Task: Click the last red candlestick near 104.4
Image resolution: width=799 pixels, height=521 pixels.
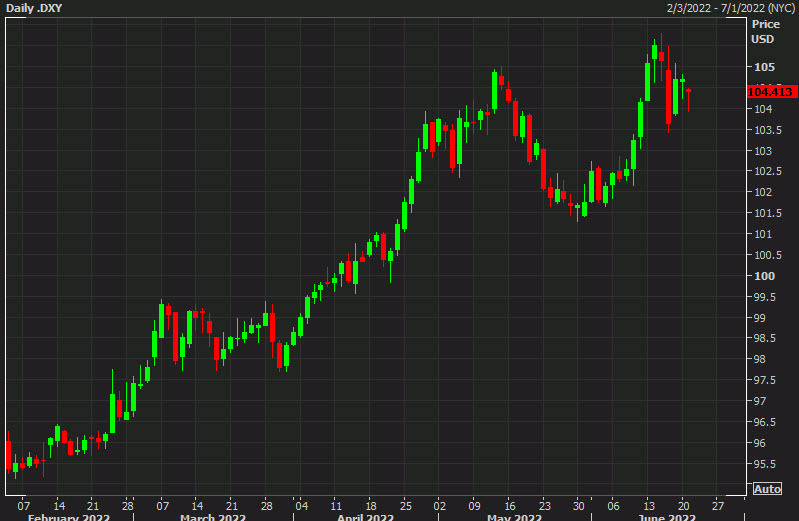Action: (689, 98)
